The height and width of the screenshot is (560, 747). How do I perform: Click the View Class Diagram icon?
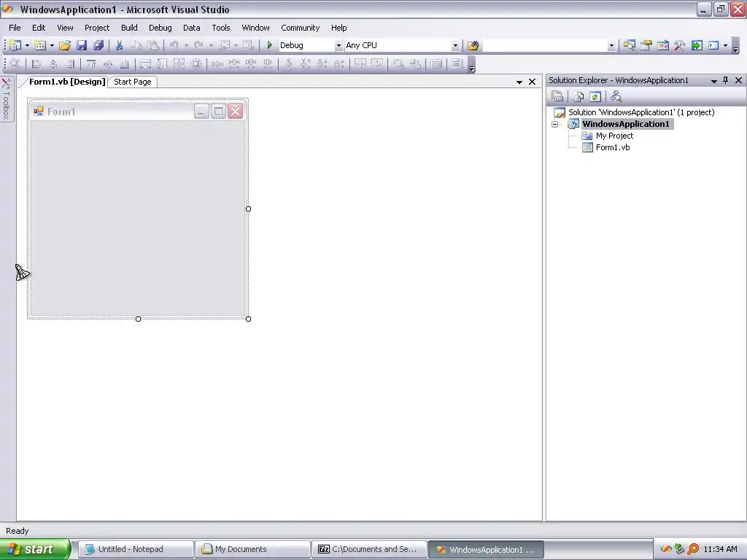(616, 97)
